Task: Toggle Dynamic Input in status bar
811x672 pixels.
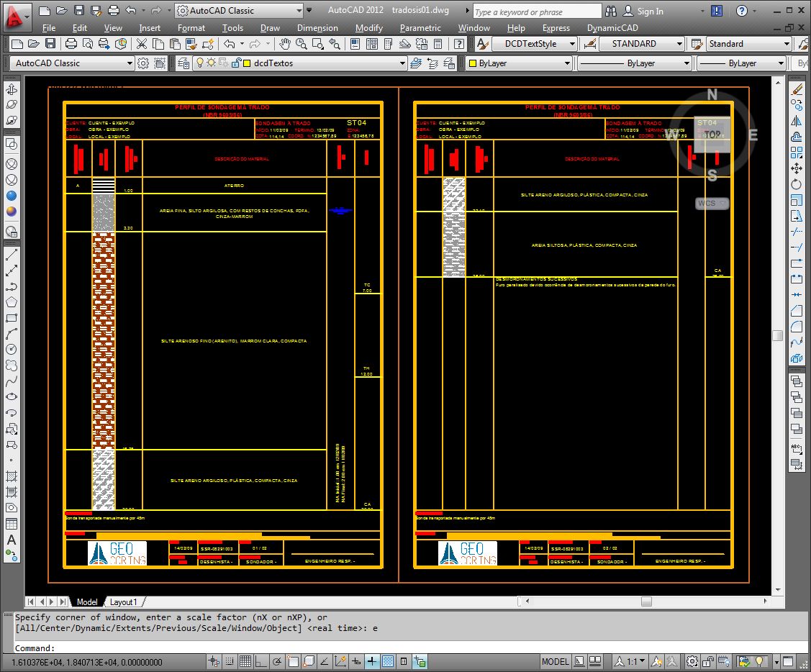Action: tap(356, 661)
